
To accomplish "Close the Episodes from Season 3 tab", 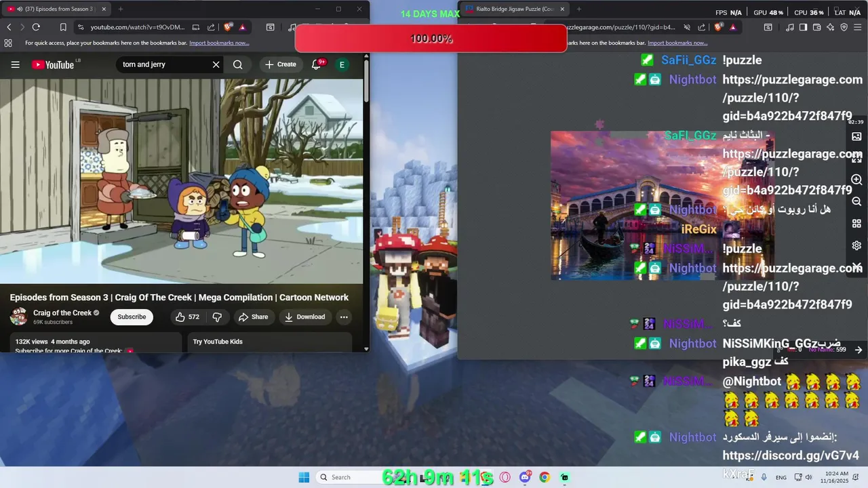I will click(104, 9).
